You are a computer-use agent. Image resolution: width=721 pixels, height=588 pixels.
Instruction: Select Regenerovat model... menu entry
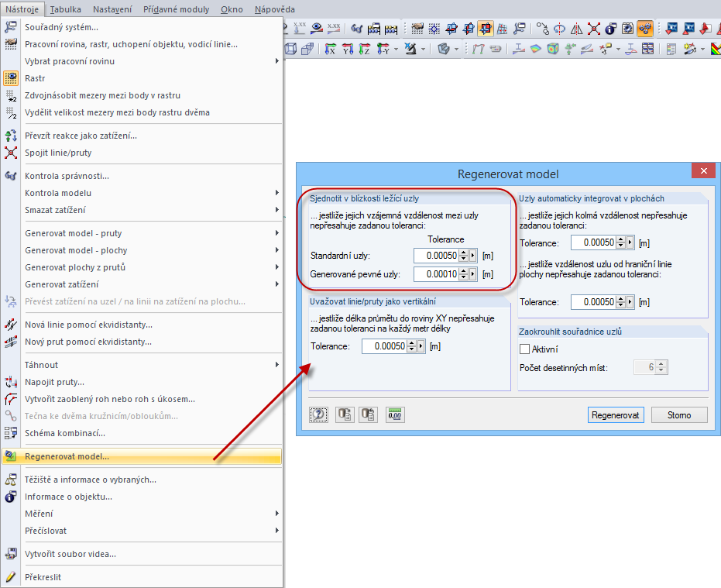click(142, 456)
